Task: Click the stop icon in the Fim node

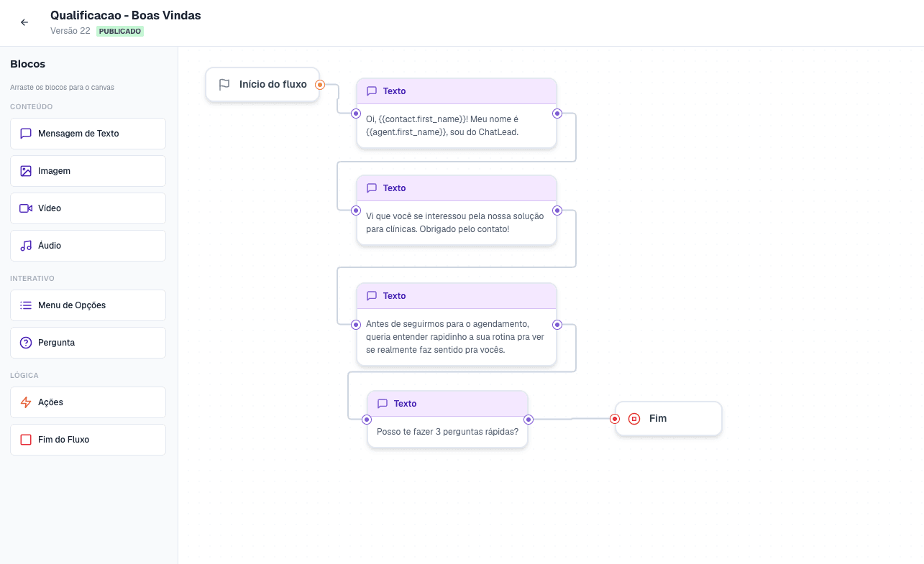Action: point(634,419)
